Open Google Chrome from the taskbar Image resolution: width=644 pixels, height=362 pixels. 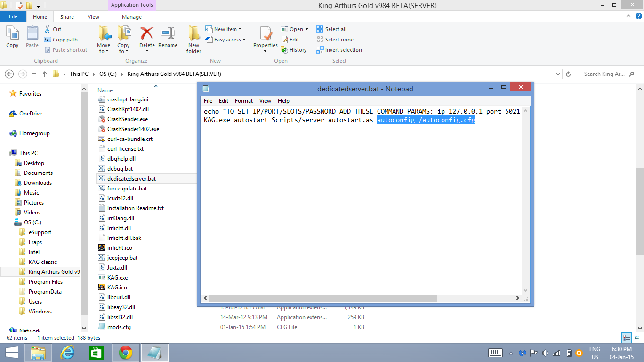(125, 353)
